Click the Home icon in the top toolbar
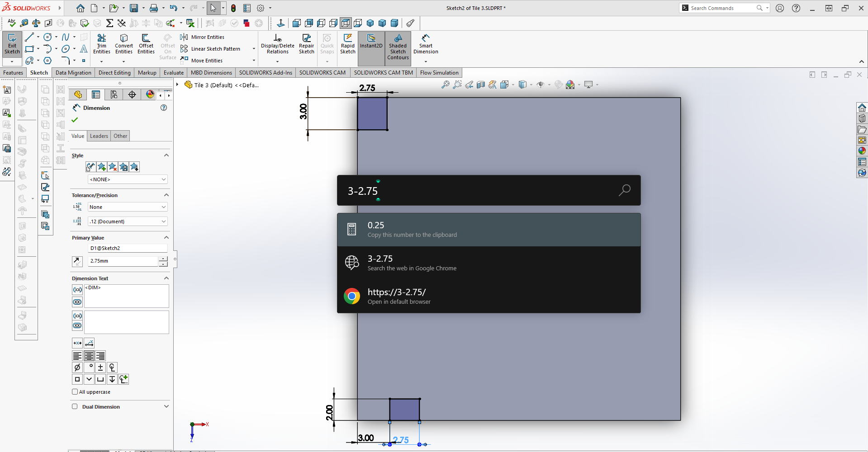The width and height of the screenshot is (868, 452). click(80, 8)
